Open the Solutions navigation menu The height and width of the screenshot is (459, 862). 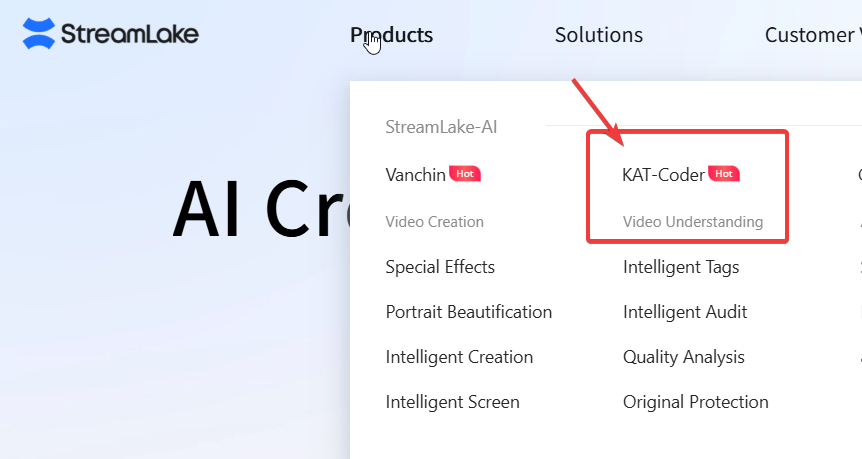click(x=599, y=35)
